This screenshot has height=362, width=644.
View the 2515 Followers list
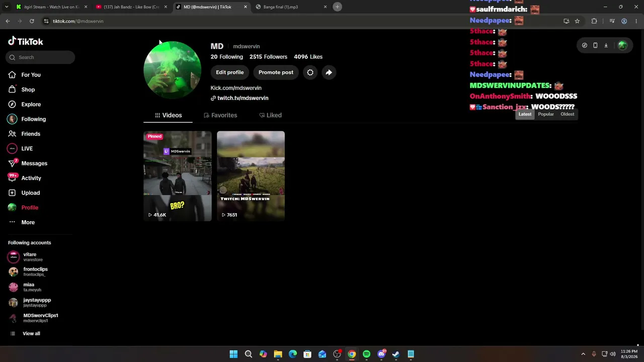pyautogui.click(x=268, y=57)
